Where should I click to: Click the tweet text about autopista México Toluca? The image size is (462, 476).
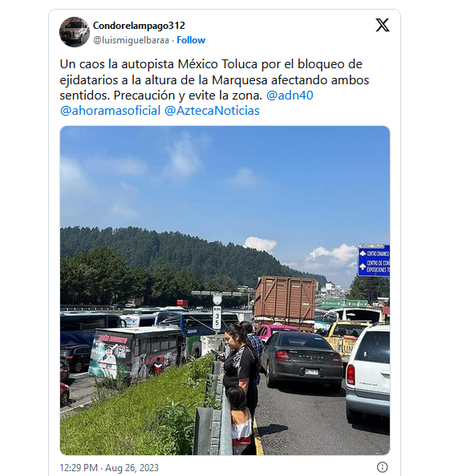tap(214, 79)
